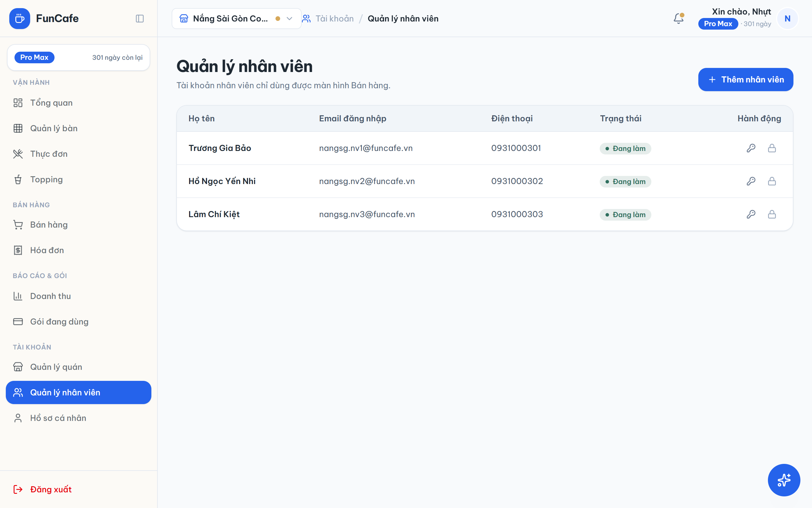The width and height of the screenshot is (812, 508).
Task: Open Thực đơn menu item
Action: click(x=79, y=154)
